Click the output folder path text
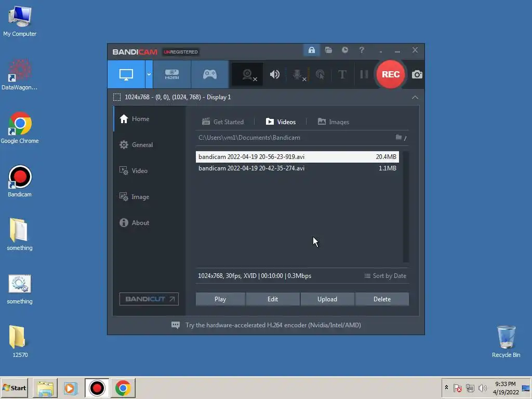 [249, 138]
